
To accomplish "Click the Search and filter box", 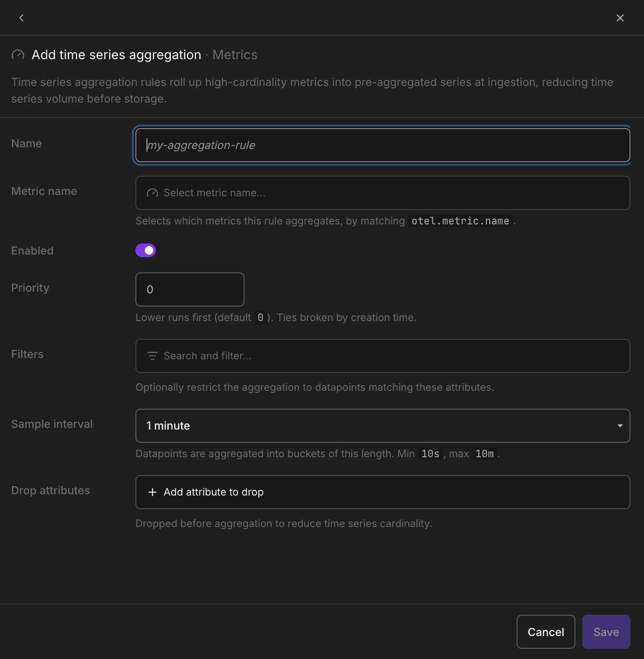I will point(382,356).
